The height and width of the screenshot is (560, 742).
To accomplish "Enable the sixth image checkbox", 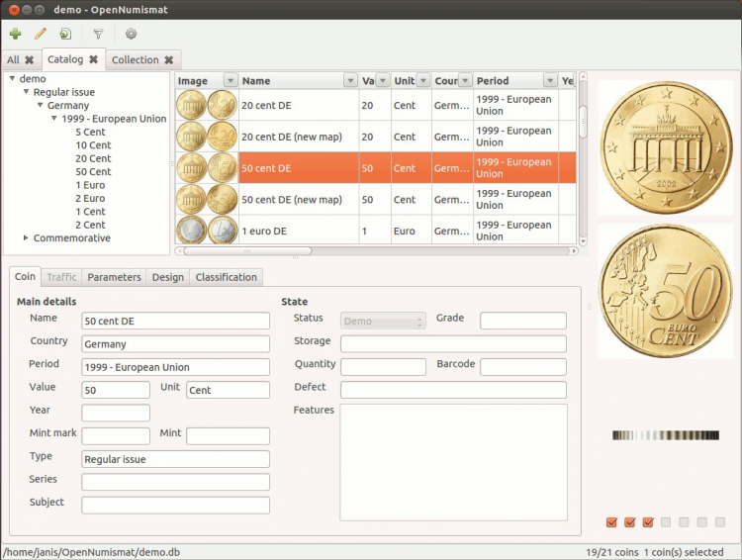I will (x=702, y=522).
